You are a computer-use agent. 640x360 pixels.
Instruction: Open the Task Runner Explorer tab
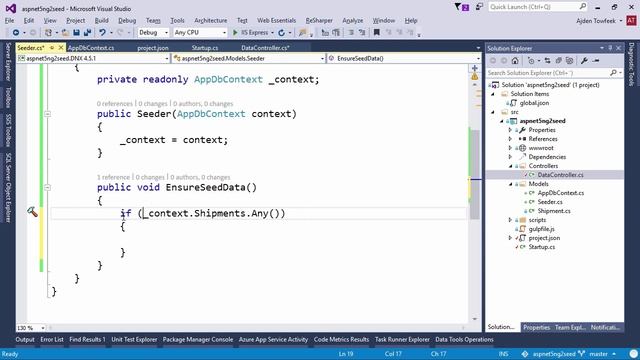point(402,340)
